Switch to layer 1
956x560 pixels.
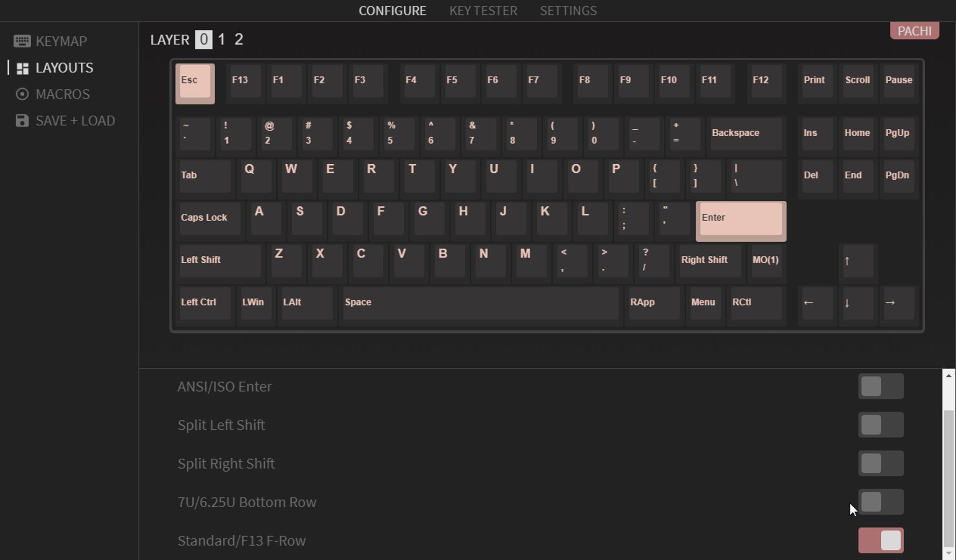pos(222,40)
